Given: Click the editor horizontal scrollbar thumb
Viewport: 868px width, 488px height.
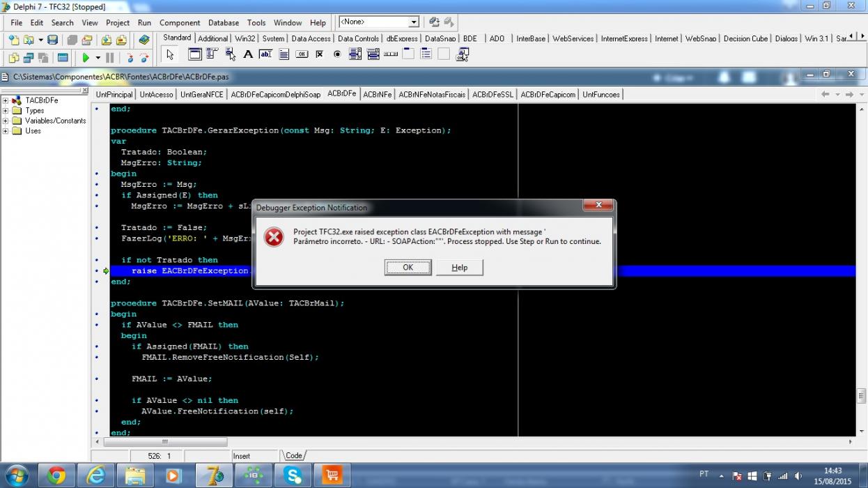Looking at the screenshot, I should [165, 442].
